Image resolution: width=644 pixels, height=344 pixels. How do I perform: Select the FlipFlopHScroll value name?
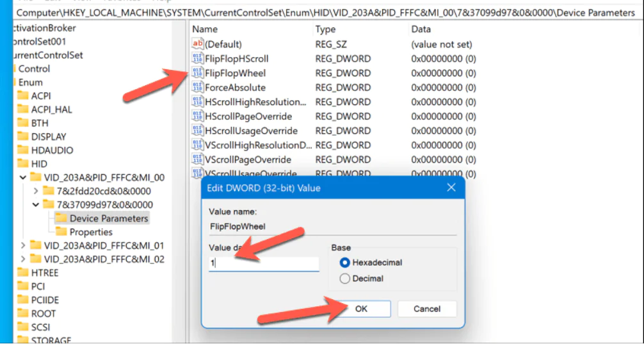(x=237, y=59)
